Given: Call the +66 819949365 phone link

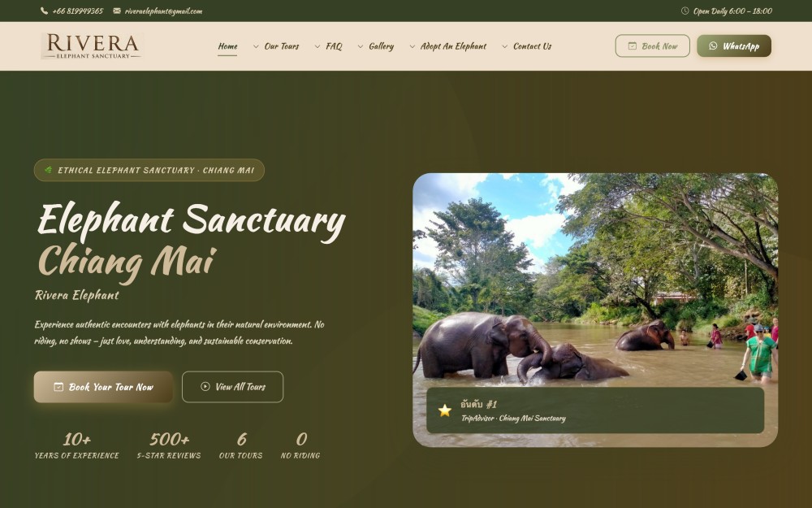Looking at the screenshot, I should coord(78,11).
